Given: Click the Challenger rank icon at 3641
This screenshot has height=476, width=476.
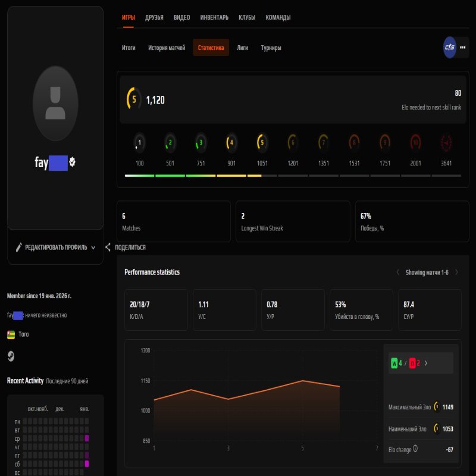Looking at the screenshot, I should pos(446,143).
